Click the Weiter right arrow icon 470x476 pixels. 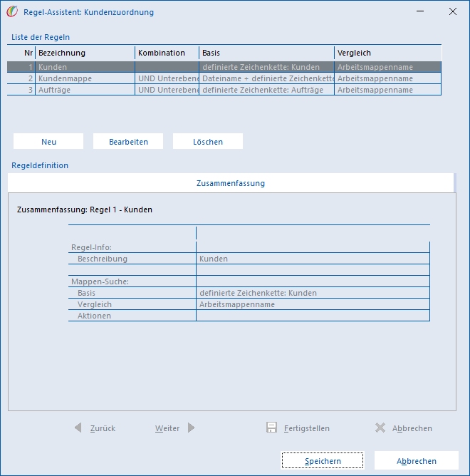coord(191,428)
